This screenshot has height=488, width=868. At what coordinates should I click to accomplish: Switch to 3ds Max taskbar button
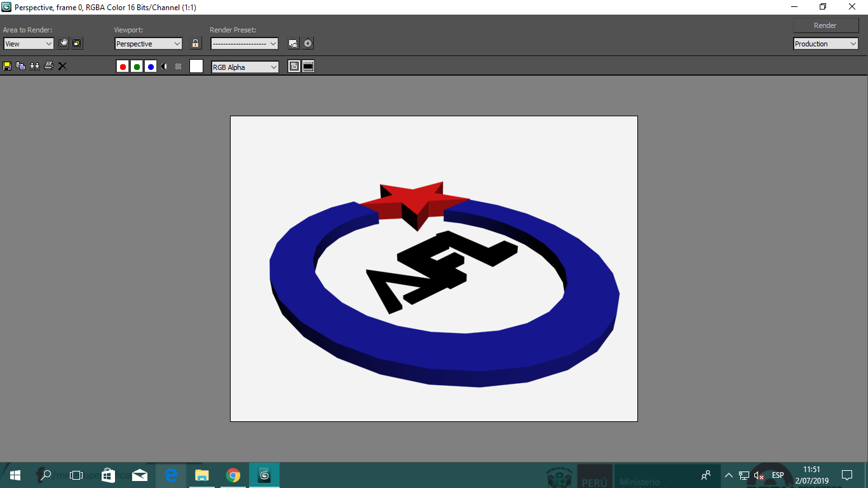click(x=264, y=475)
